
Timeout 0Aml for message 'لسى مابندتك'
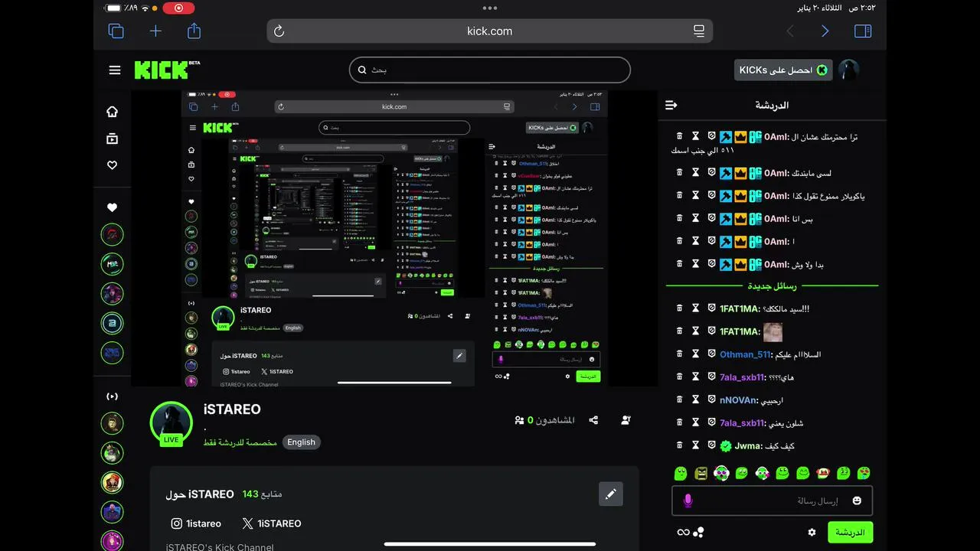click(696, 173)
